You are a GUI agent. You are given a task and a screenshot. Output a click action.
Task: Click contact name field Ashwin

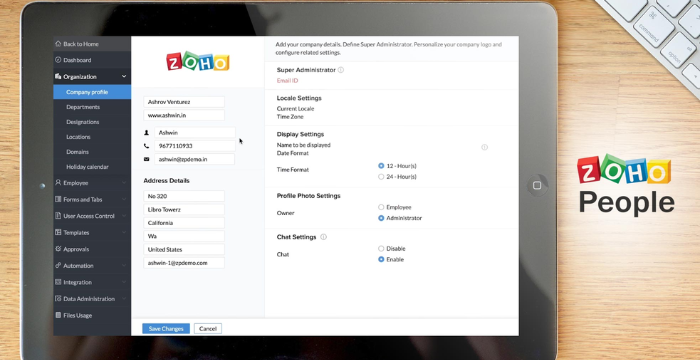coord(195,133)
